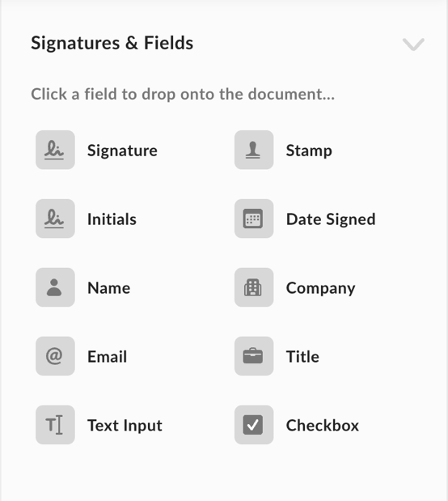Click the Signatures & Fields heading
Viewport: 448px width, 501px height.
pos(112,43)
